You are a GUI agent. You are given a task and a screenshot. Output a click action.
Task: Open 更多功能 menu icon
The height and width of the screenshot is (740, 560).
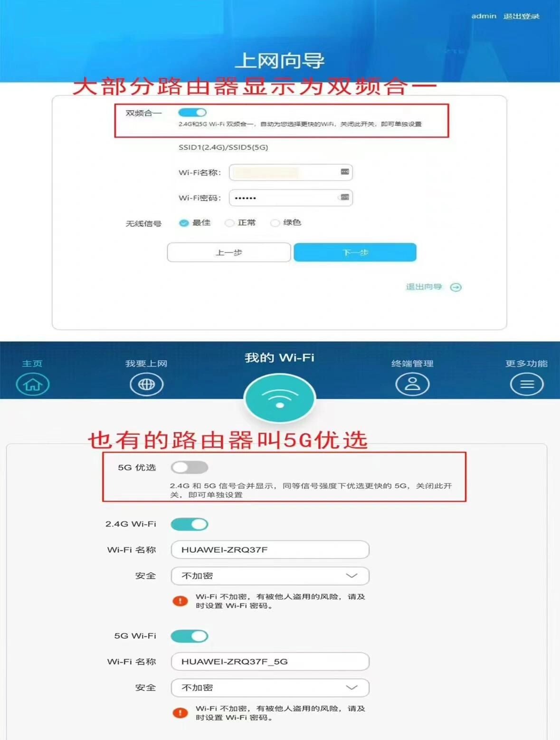click(x=527, y=384)
